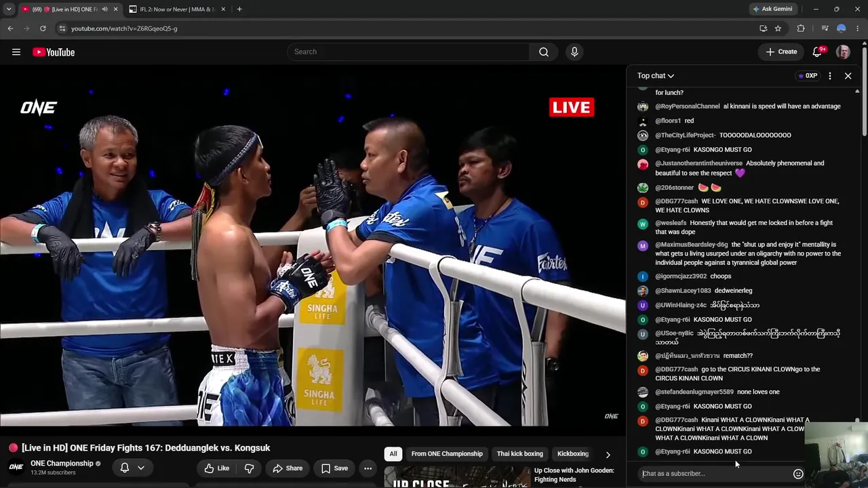Click @MaximusBeardsley-d6g chat username
The height and width of the screenshot is (488, 868).
point(691,245)
